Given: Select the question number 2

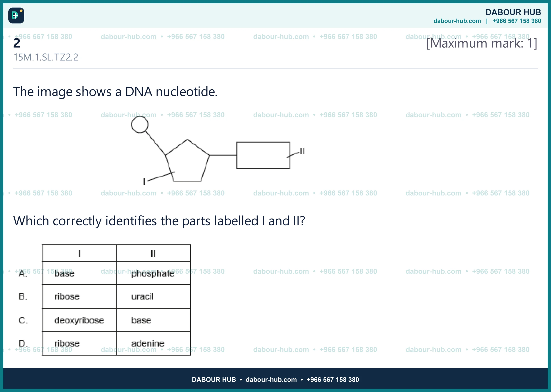Looking at the screenshot, I should point(17,43).
